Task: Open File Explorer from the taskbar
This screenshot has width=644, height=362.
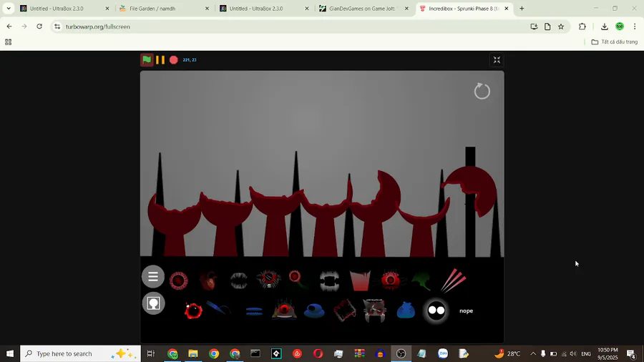Action: coord(193,353)
